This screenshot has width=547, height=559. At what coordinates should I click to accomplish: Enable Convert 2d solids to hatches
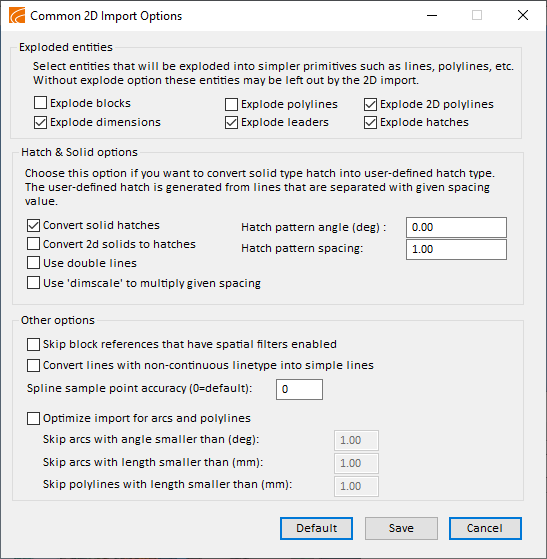coord(34,244)
